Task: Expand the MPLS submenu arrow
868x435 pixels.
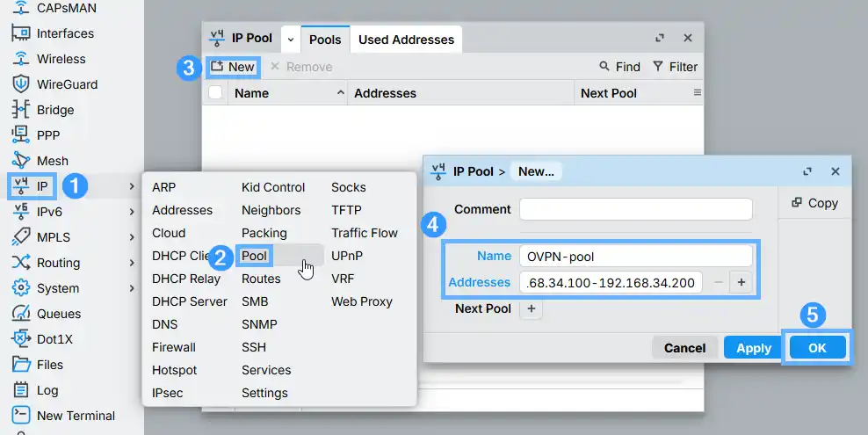Action: (132, 237)
